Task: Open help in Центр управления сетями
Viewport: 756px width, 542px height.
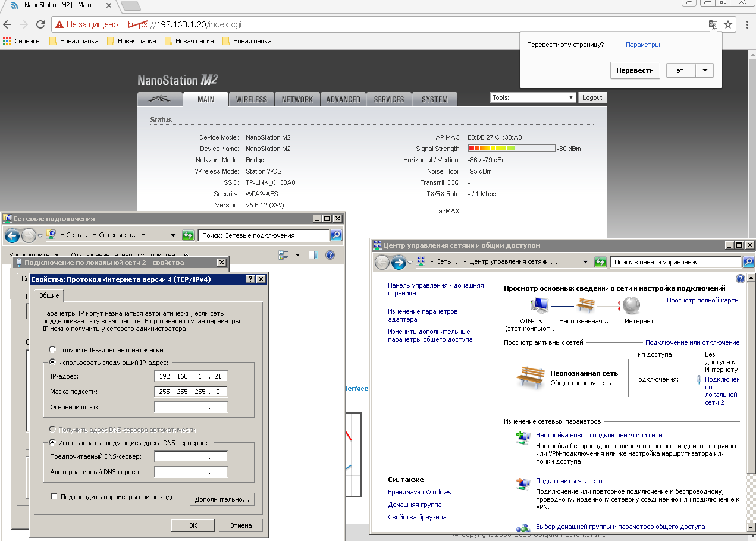Action: pos(741,279)
